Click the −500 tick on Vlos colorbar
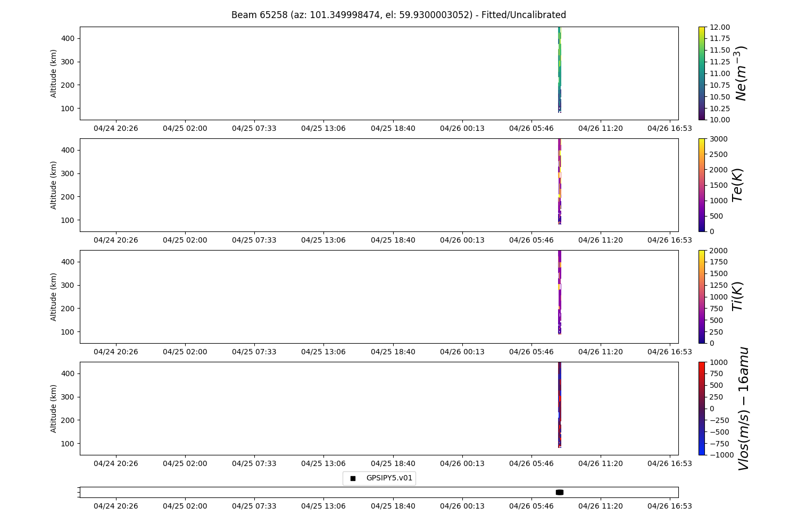 718,432
